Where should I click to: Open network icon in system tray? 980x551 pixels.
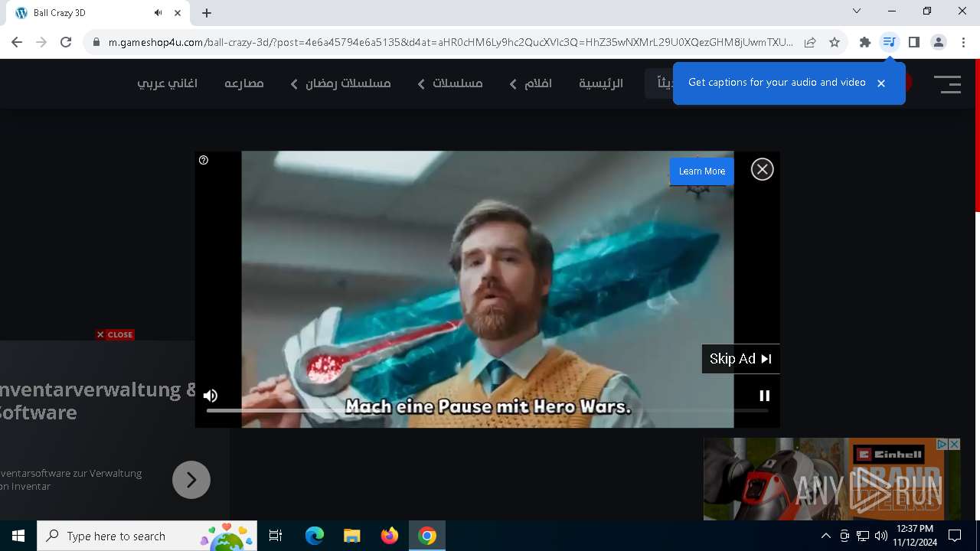tap(863, 536)
